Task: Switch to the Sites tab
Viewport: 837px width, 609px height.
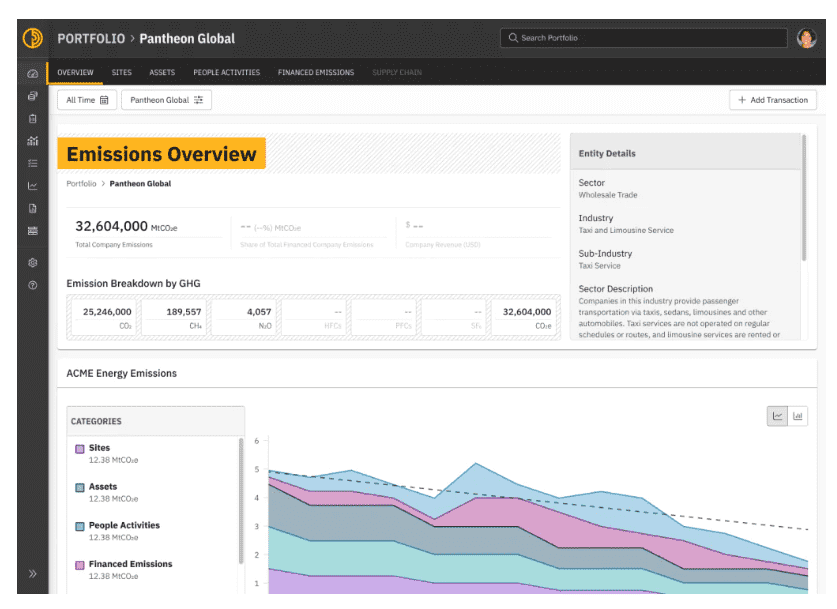Action: pos(121,73)
